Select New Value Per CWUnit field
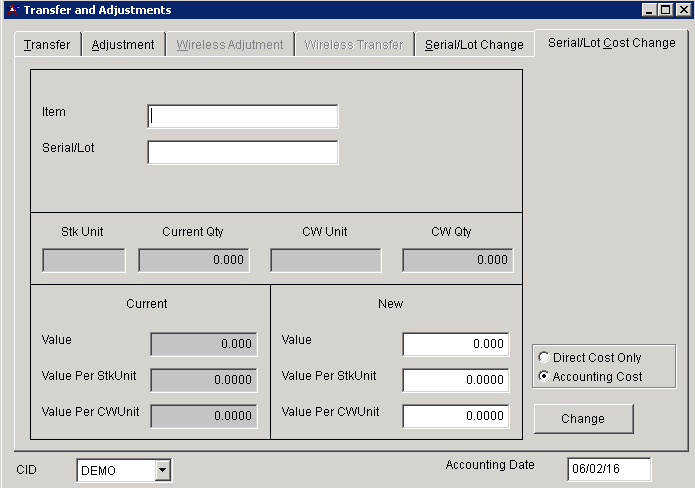This screenshot has height=488, width=695. (455, 416)
